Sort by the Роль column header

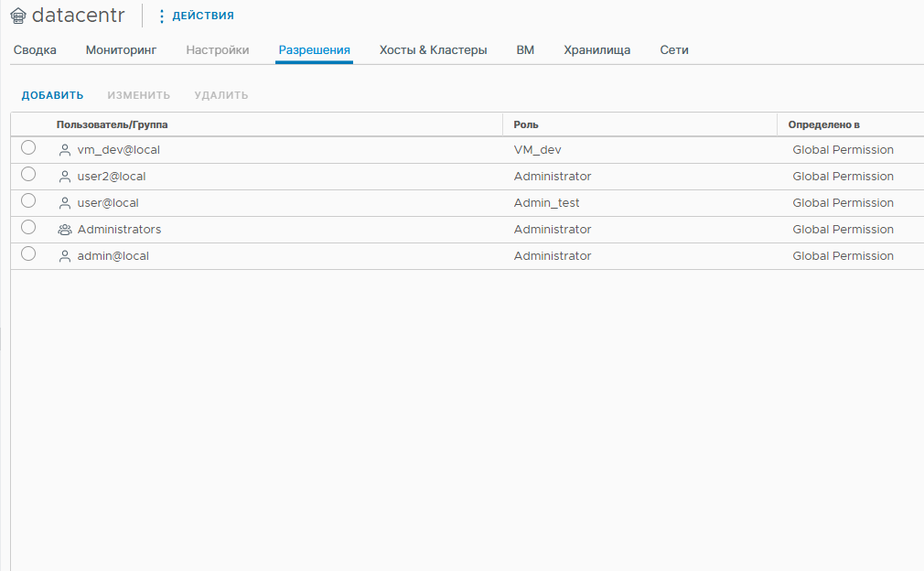click(x=526, y=125)
